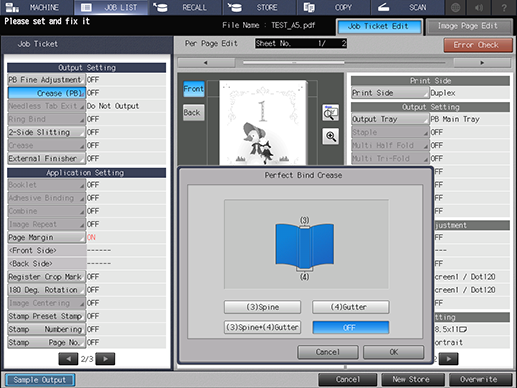
Task: Click the next sheet right arrow
Action: click(482, 63)
